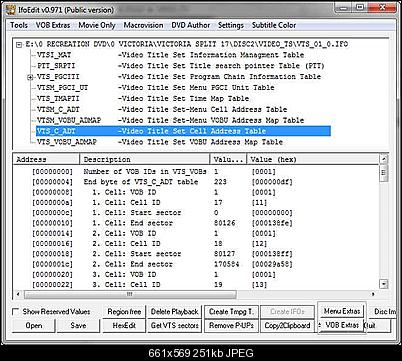The width and height of the screenshot is (402, 361).
Task: Click the Menu Extras button
Action: (342, 311)
